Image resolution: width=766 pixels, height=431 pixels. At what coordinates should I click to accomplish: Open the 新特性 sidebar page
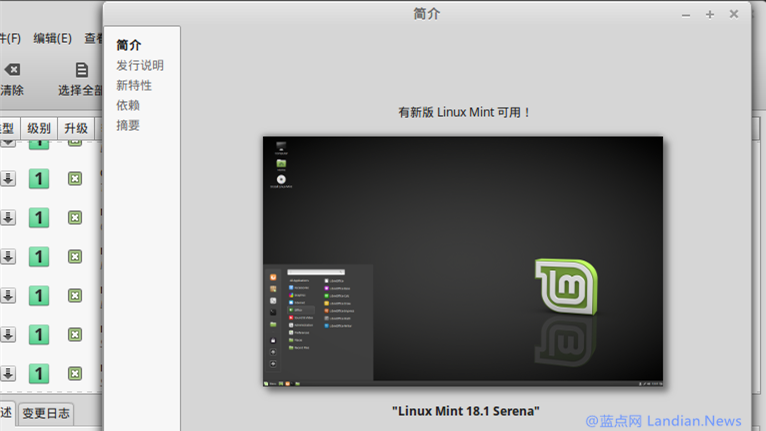(x=134, y=86)
